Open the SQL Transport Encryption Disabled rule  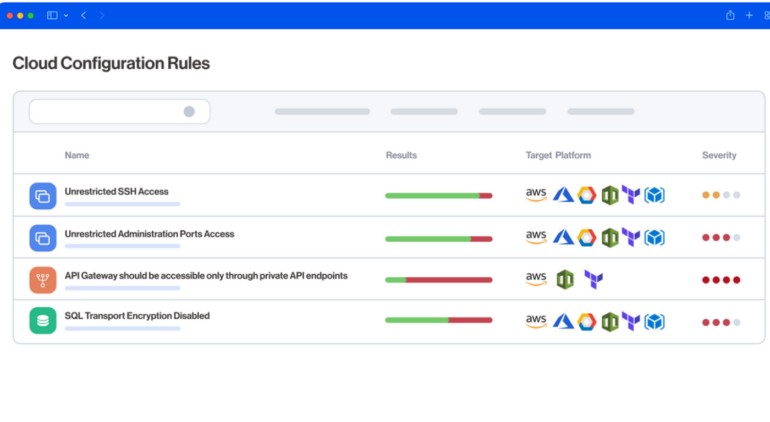137,316
